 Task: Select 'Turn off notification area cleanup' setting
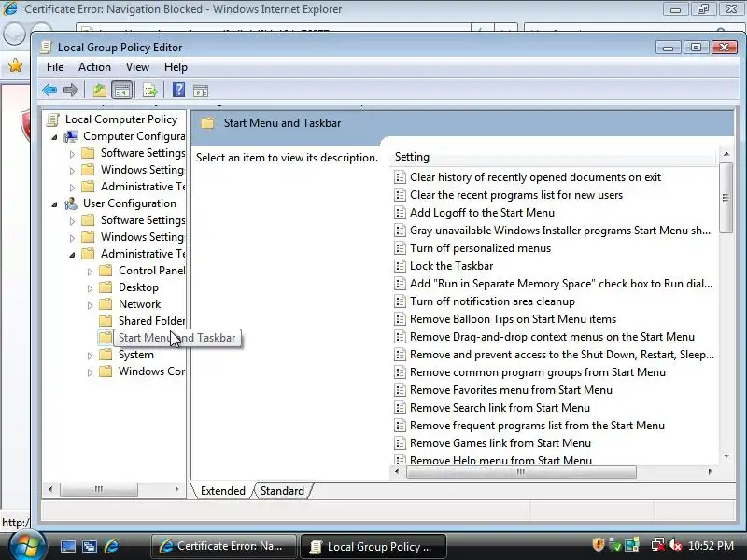pyautogui.click(x=492, y=301)
